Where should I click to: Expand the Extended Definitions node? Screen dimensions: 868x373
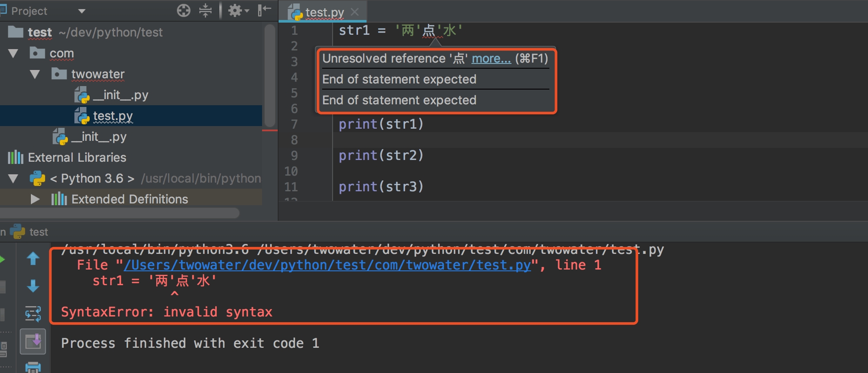tap(35, 199)
